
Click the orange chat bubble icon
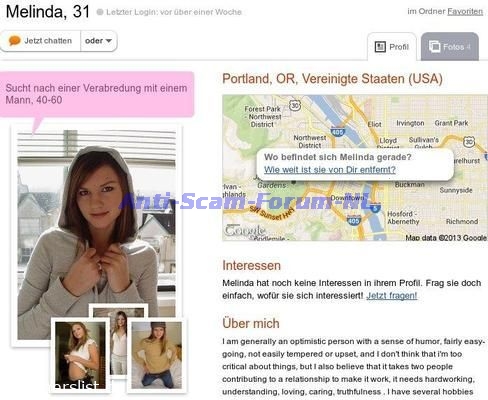pos(14,41)
